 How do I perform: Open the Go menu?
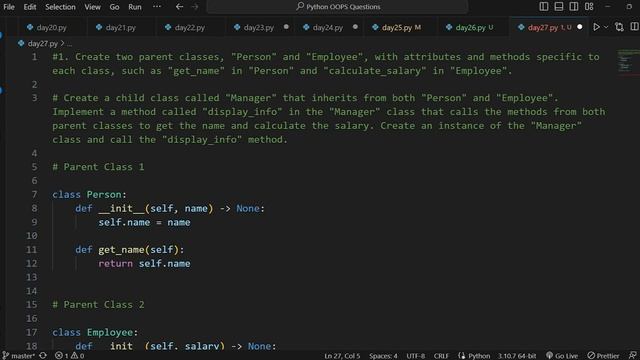tap(114, 7)
